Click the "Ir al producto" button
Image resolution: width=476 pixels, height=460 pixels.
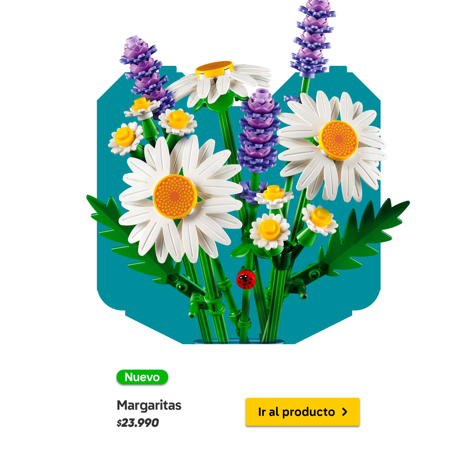(303, 412)
